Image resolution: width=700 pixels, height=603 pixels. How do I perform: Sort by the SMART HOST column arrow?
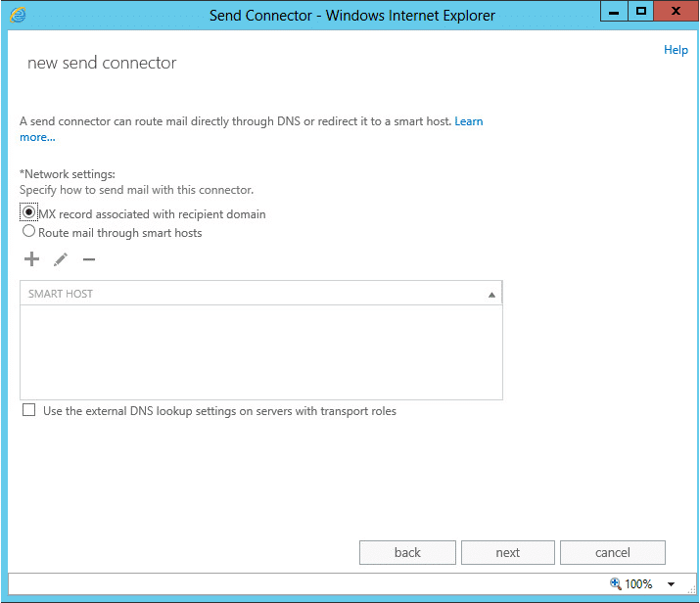coord(491,294)
